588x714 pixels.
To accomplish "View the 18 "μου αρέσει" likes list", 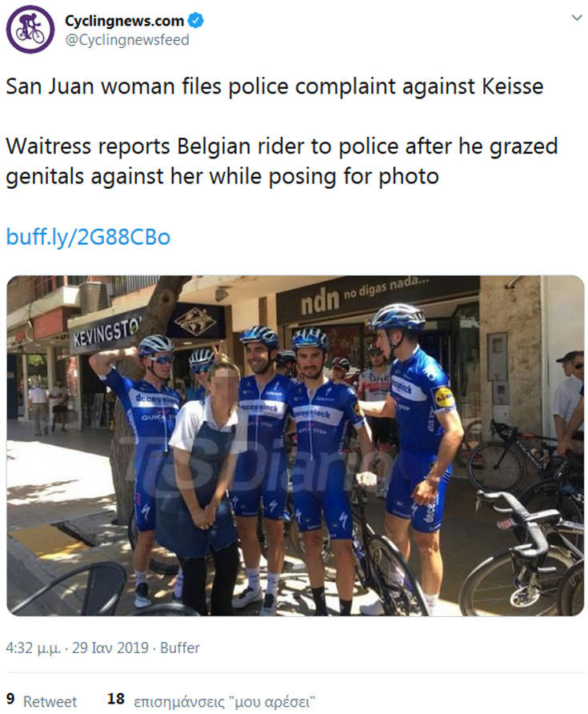I will (x=211, y=700).
